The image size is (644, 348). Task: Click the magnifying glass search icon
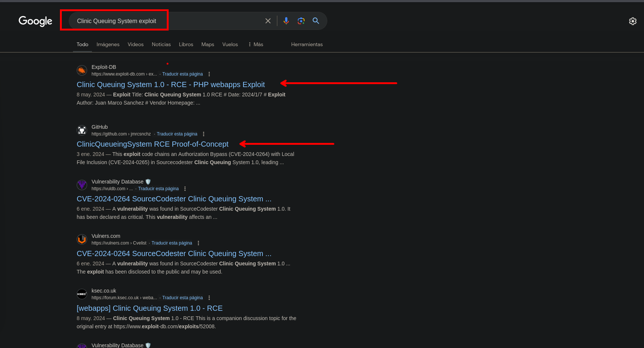[x=316, y=21]
